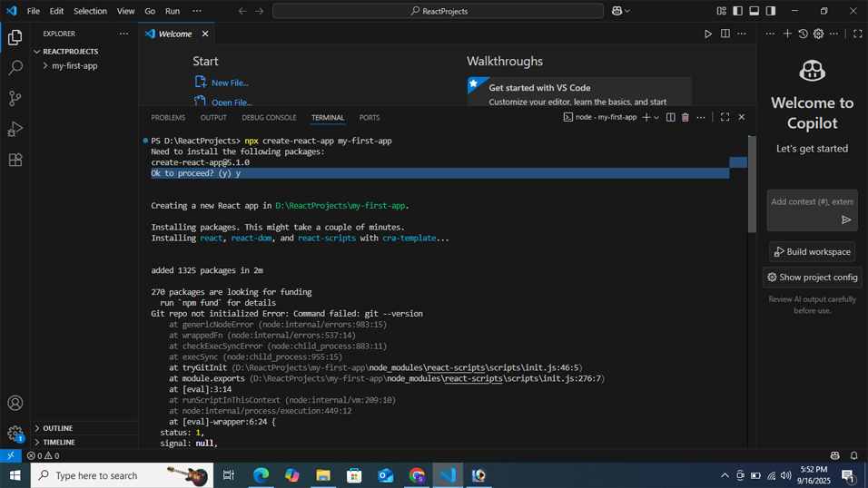The width and height of the screenshot is (868, 488).
Task: Send the Copilot chat message
Action: click(x=846, y=220)
